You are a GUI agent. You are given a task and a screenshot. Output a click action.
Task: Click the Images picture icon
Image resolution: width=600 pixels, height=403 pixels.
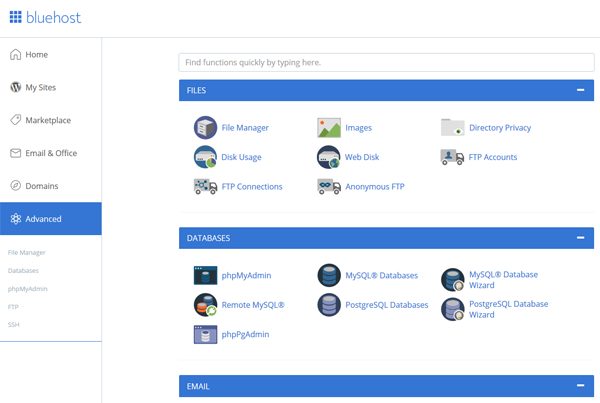(x=329, y=127)
